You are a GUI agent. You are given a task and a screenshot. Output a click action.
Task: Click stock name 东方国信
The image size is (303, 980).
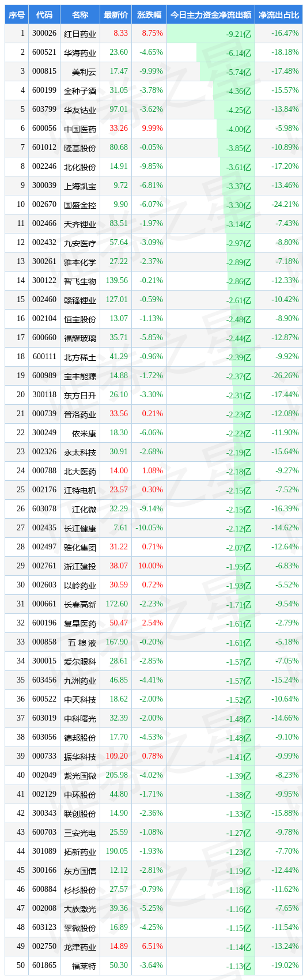[x=80, y=871]
